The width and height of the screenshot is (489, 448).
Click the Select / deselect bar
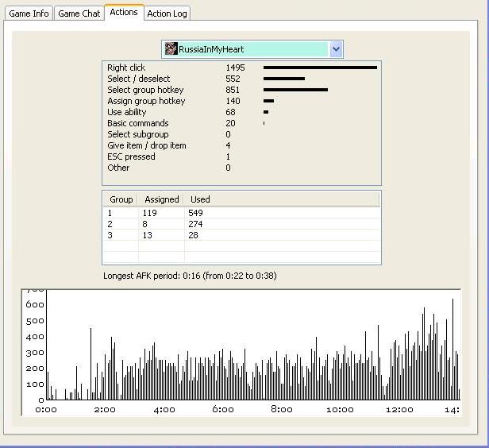pyautogui.click(x=284, y=79)
